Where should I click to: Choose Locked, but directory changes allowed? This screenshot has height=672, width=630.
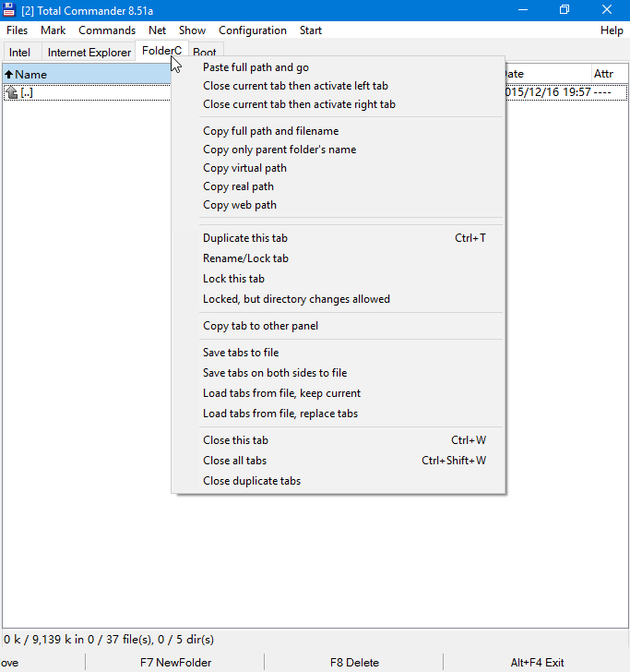tap(339, 299)
